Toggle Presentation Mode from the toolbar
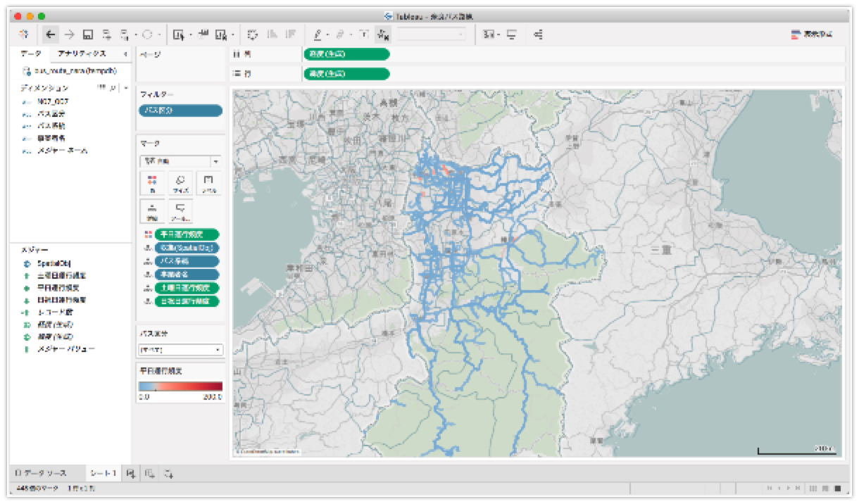The image size is (859, 504). [511, 34]
